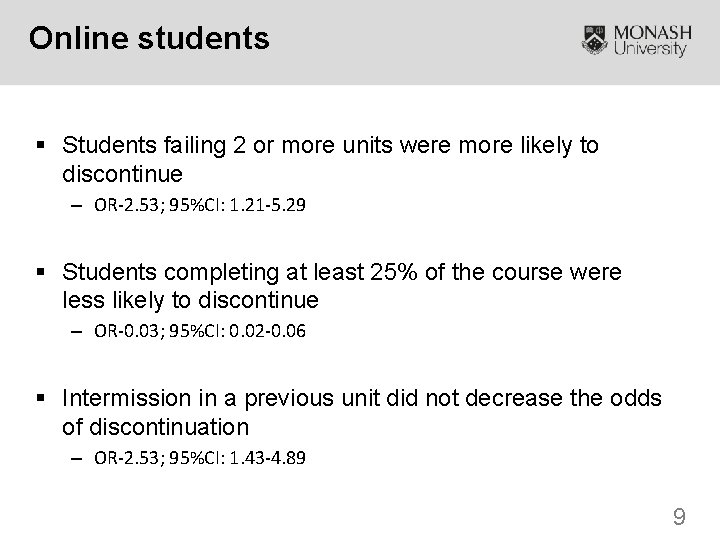Click the Monash University crest icon
The height and width of the screenshot is (540, 720).
click(597, 39)
